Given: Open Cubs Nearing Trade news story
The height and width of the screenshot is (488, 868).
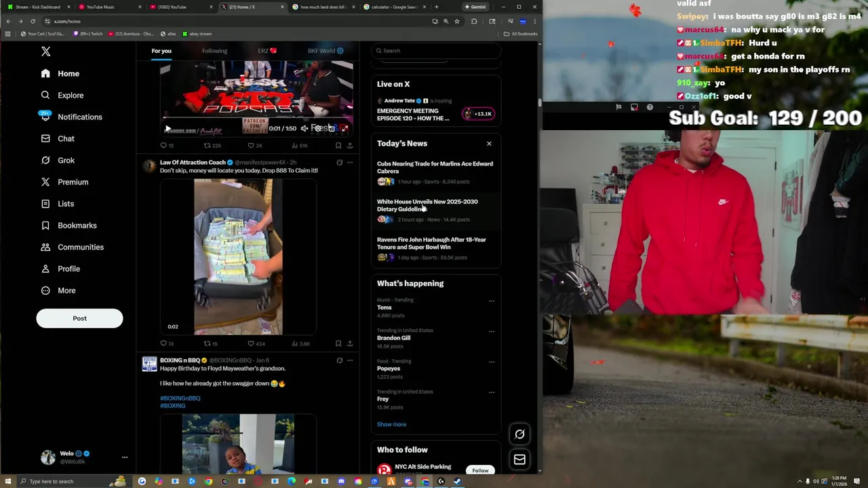Looking at the screenshot, I should (x=435, y=172).
